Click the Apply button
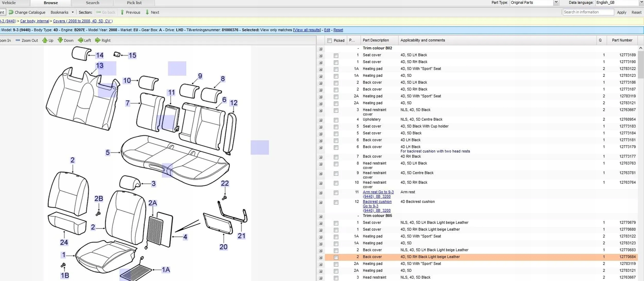Viewport: 644px width, 281px height. pos(621,12)
